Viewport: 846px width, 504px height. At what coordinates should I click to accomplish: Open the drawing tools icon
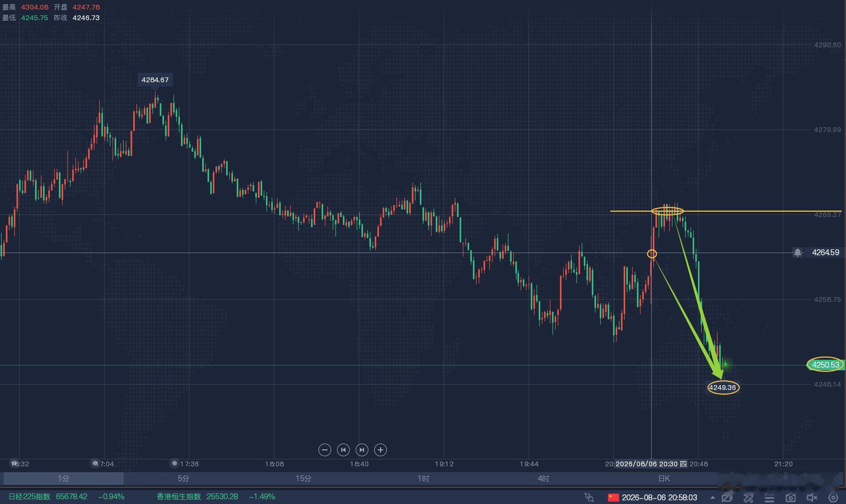point(748,498)
